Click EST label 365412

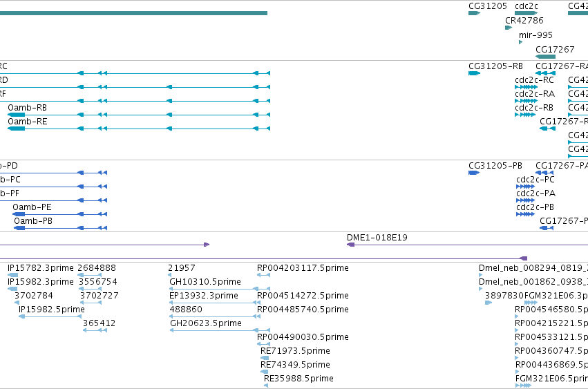tap(99, 323)
